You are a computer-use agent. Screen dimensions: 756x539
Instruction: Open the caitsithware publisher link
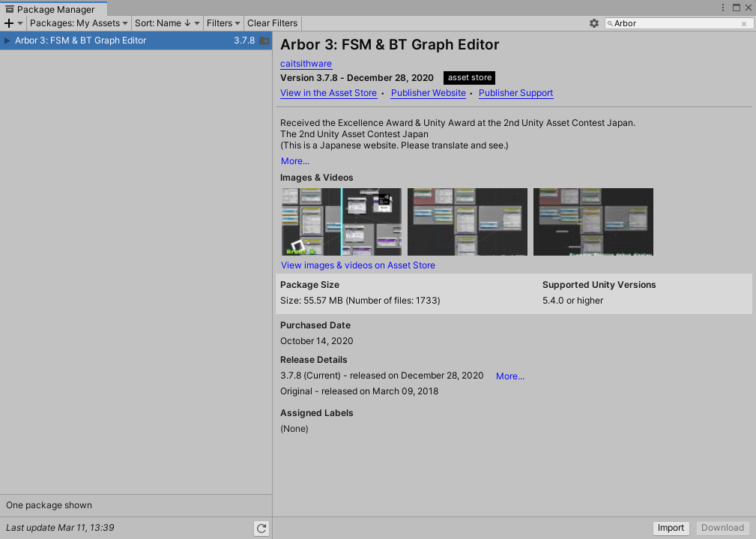click(x=306, y=64)
